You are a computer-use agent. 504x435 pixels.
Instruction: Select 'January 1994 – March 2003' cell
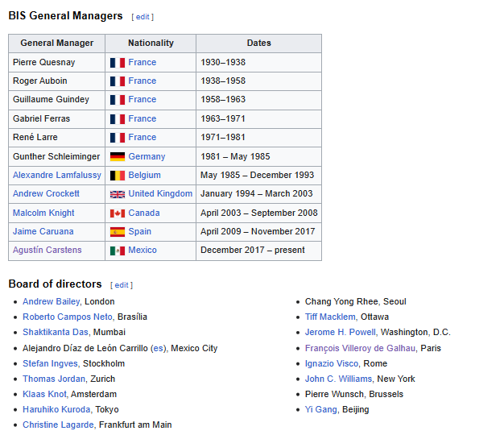[x=258, y=194]
